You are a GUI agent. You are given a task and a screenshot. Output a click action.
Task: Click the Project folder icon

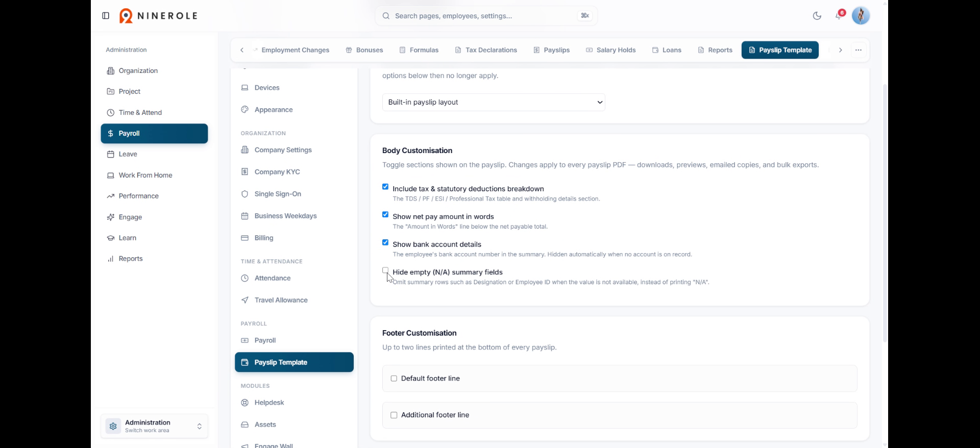110,91
